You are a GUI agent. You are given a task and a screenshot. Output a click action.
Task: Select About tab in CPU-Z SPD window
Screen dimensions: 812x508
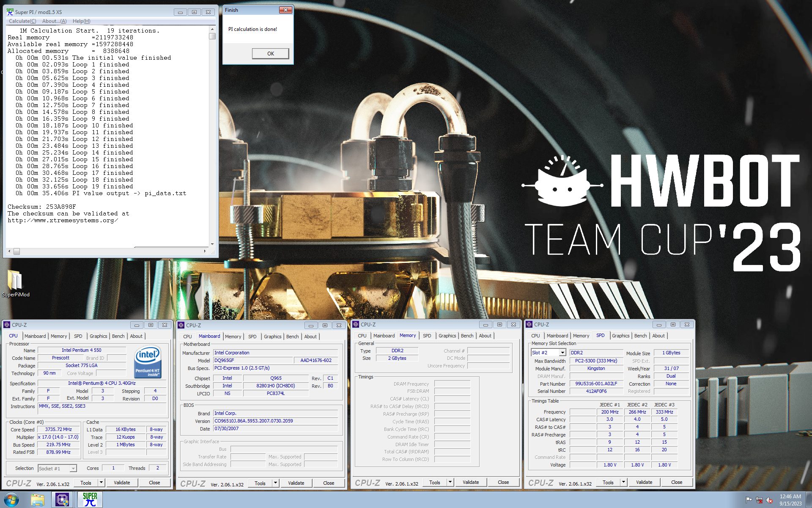[x=658, y=336]
